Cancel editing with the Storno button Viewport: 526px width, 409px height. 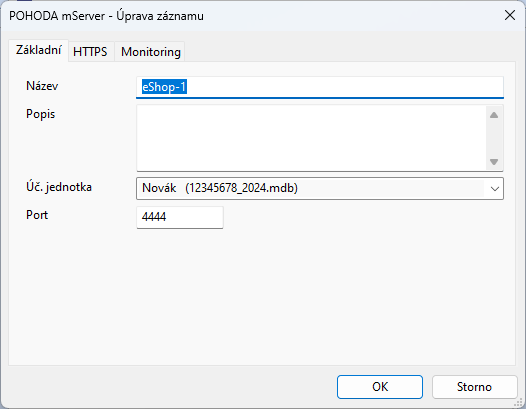point(474,387)
